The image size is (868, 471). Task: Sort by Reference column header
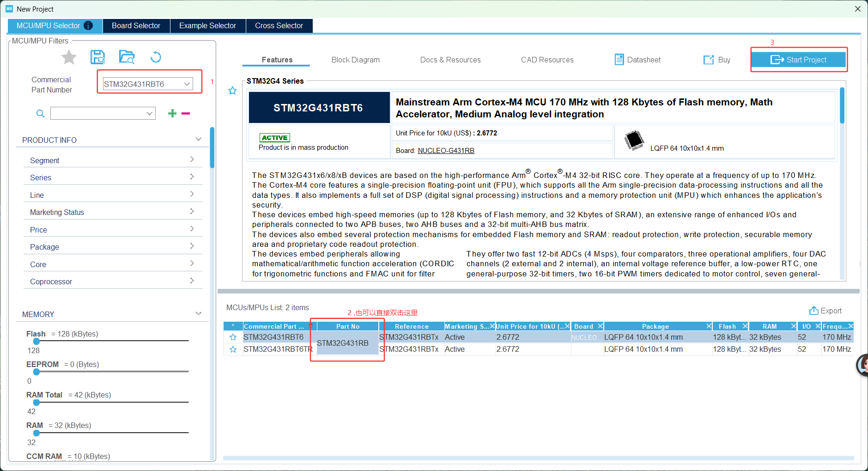coord(412,326)
